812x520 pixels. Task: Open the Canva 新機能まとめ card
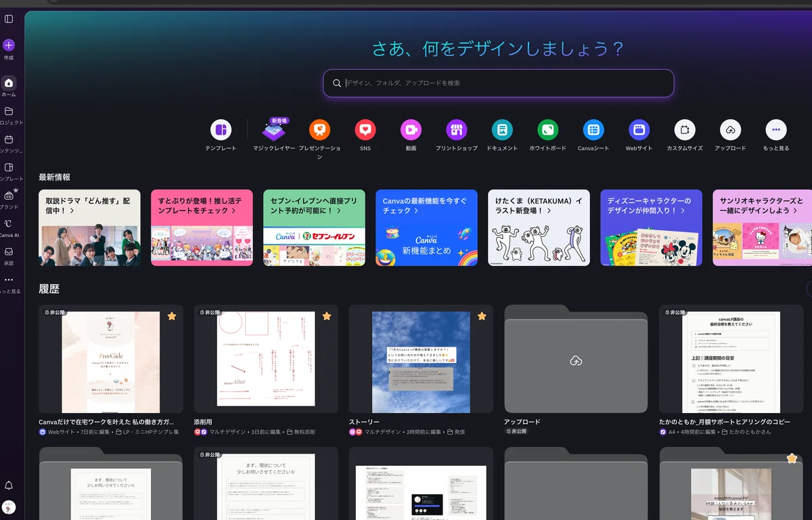point(426,227)
